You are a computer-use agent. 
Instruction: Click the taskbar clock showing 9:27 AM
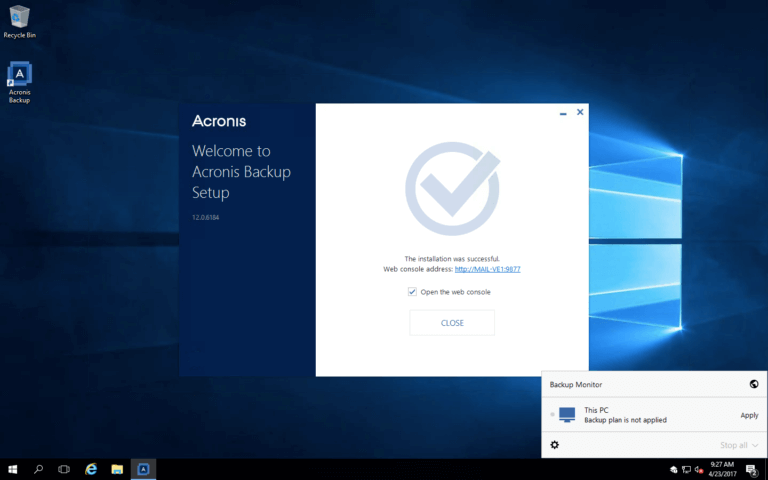(x=722, y=469)
